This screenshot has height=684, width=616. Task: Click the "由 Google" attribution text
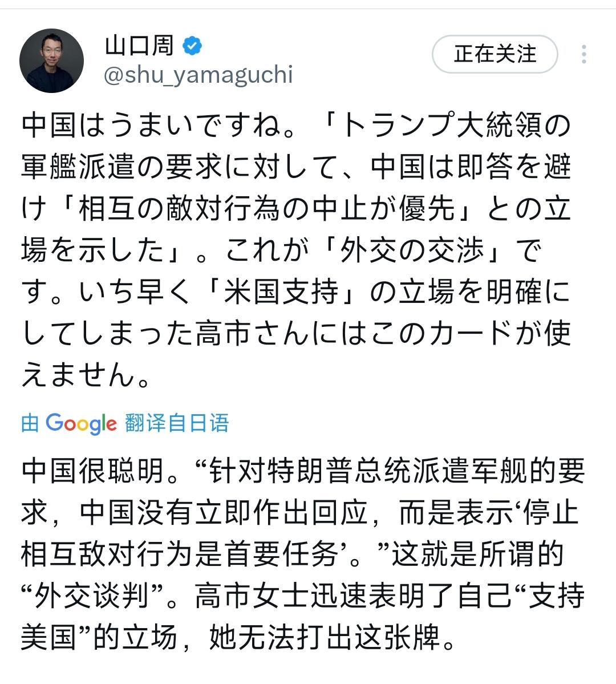point(31,423)
